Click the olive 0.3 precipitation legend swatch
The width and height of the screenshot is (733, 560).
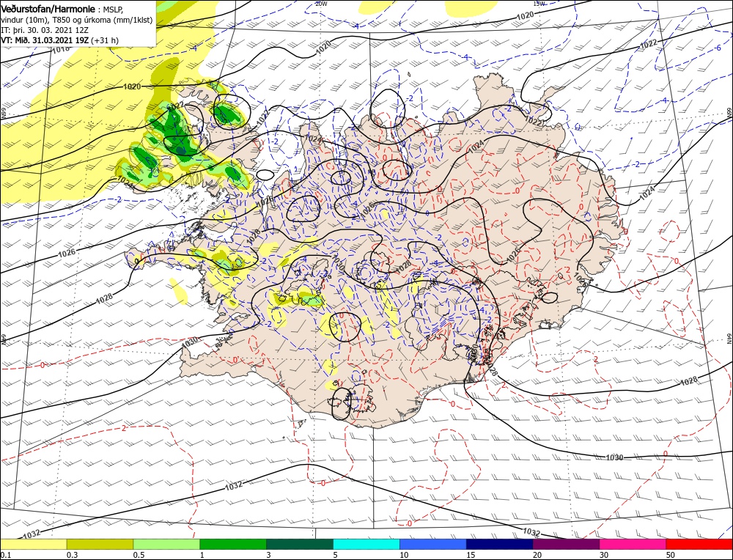100,544
